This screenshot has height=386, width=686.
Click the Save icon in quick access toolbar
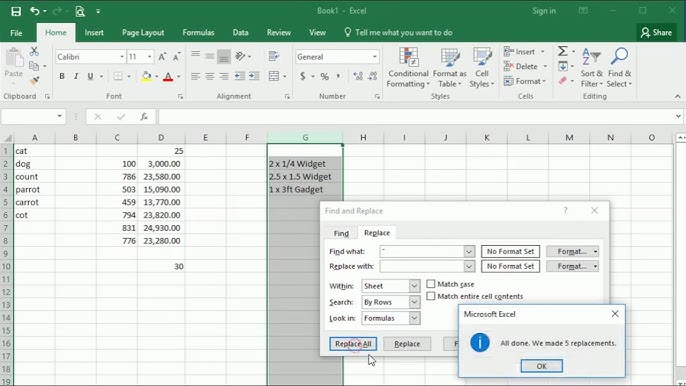click(16, 11)
